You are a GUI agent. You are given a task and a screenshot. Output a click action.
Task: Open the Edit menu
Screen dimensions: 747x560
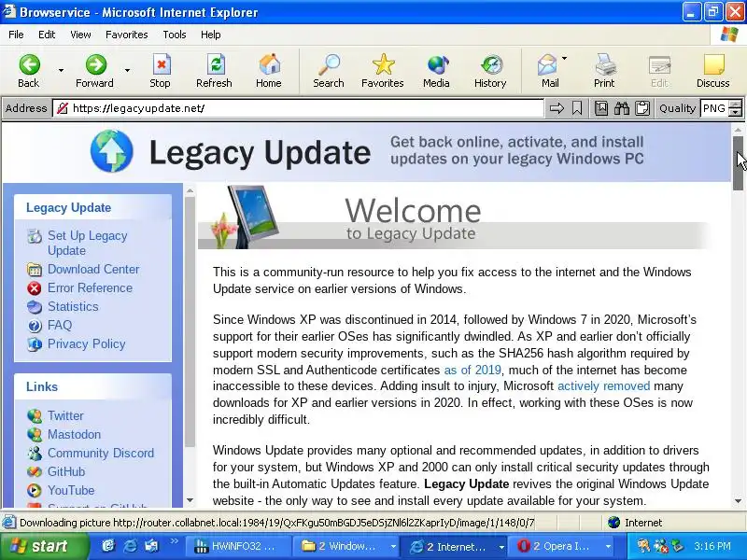(x=47, y=35)
